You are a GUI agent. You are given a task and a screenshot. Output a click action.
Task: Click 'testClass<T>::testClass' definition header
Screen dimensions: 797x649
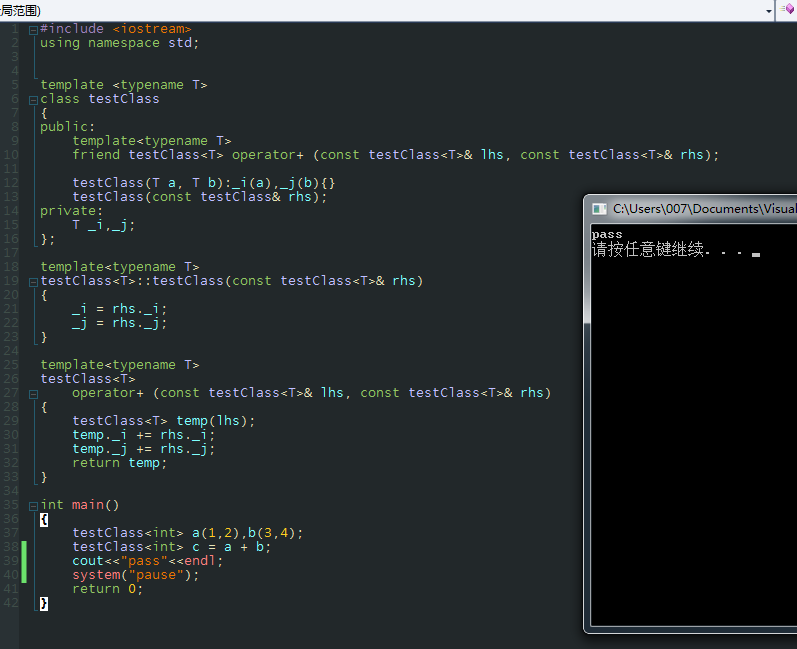[231, 281]
